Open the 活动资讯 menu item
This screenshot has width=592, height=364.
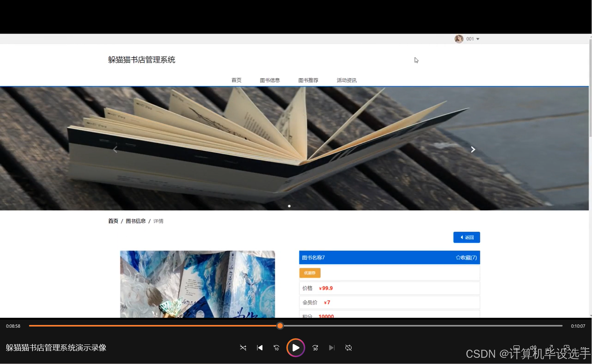(346, 80)
